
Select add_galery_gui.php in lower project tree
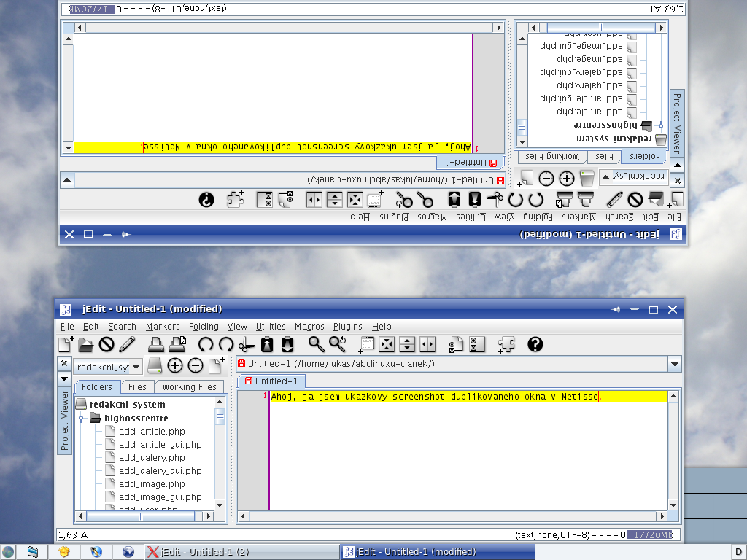160,471
